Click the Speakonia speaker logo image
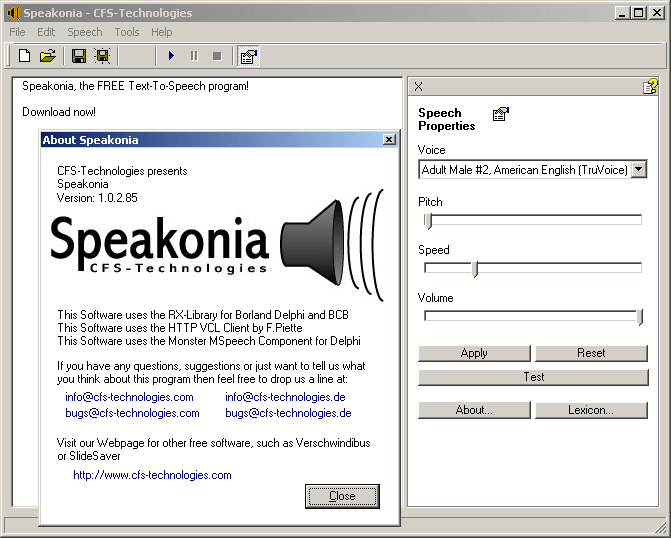The height and width of the screenshot is (538, 671). tap(217, 245)
